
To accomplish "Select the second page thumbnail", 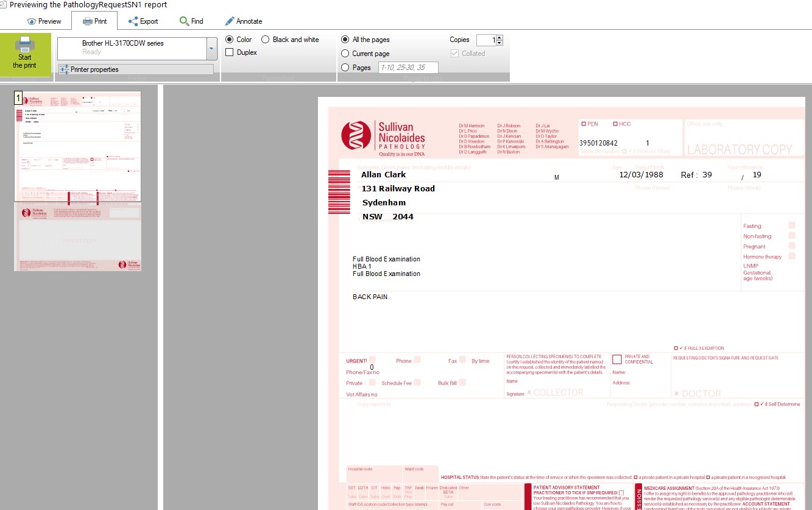I will click(77, 236).
